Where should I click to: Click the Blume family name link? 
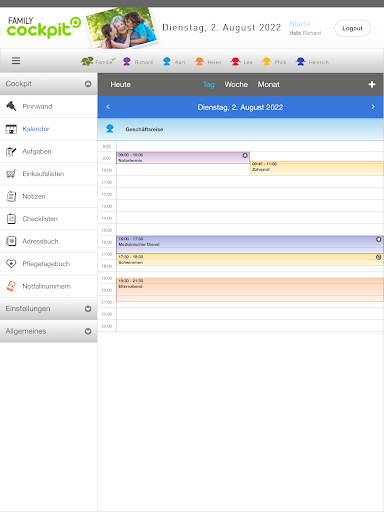[300, 24]
